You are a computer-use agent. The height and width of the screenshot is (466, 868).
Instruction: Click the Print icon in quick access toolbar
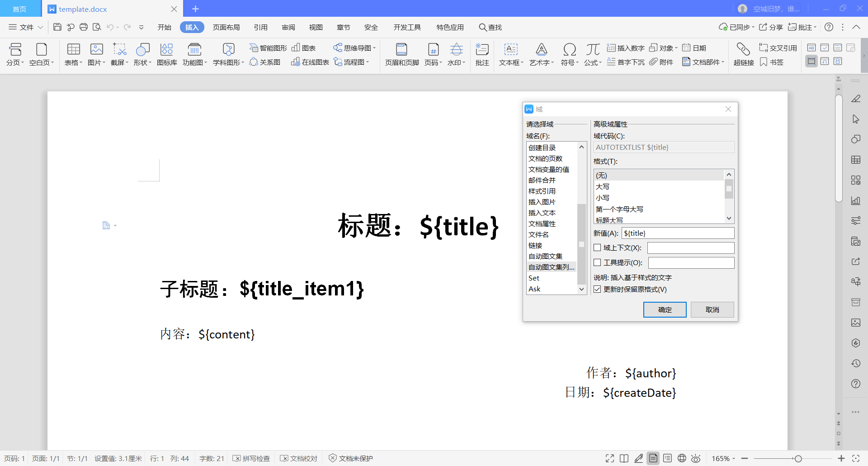click(84, 27)
